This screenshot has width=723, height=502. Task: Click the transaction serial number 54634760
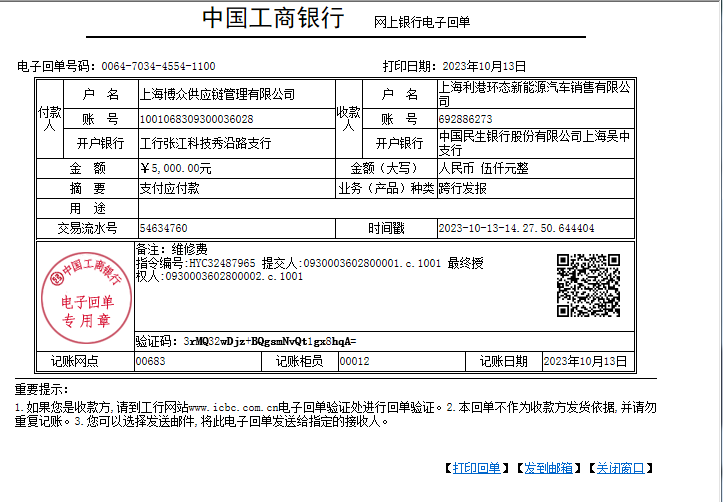coord(163,228)
